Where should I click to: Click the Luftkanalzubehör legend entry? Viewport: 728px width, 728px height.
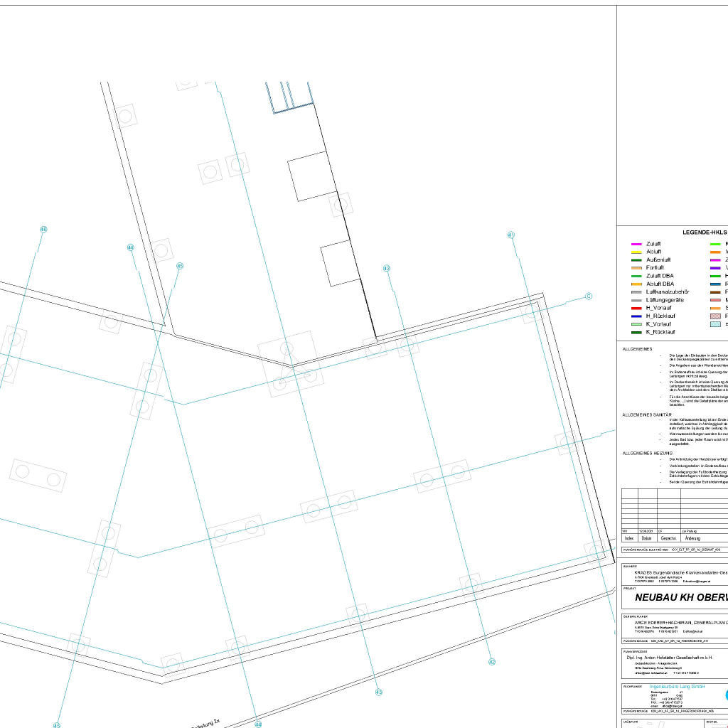(667, 292)
